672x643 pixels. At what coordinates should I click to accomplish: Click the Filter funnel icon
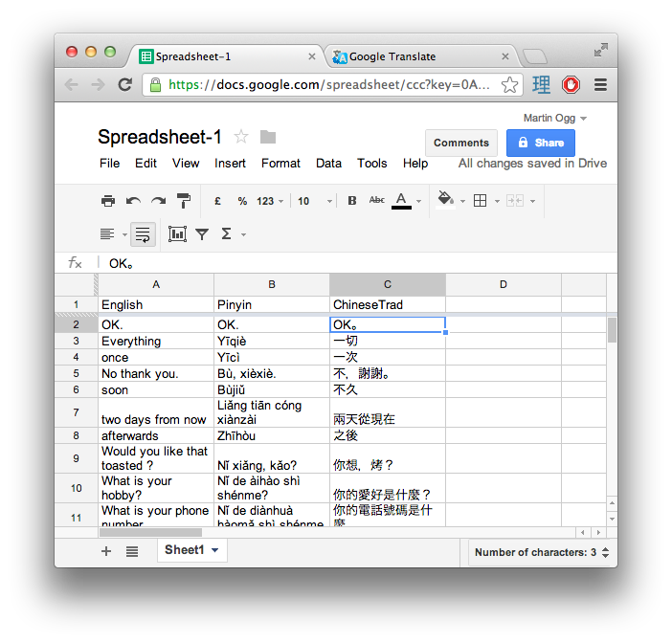202,234
